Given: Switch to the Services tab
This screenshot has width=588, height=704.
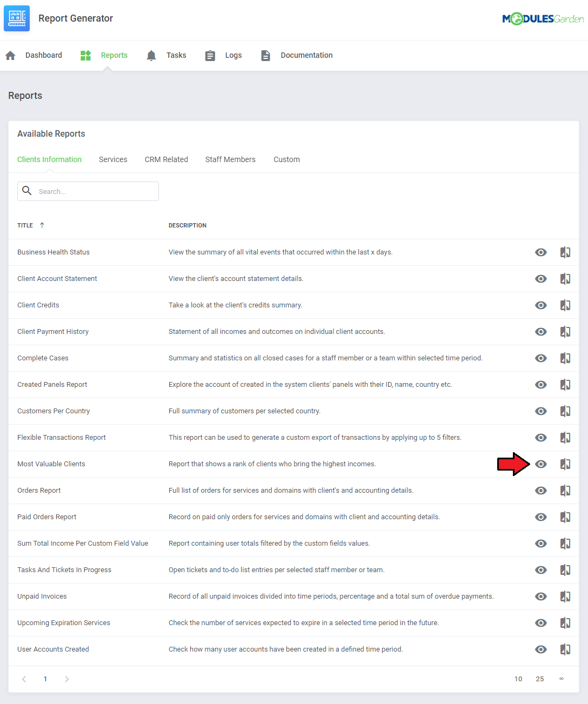Looking at the screenshot, I should pos(113,159).
